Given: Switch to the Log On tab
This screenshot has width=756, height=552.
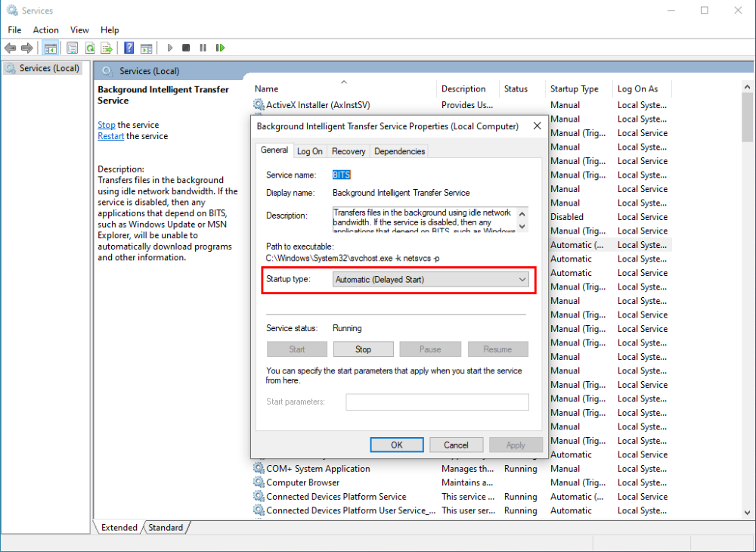Looking at the screenshot, I should click(x=309, y=151).
